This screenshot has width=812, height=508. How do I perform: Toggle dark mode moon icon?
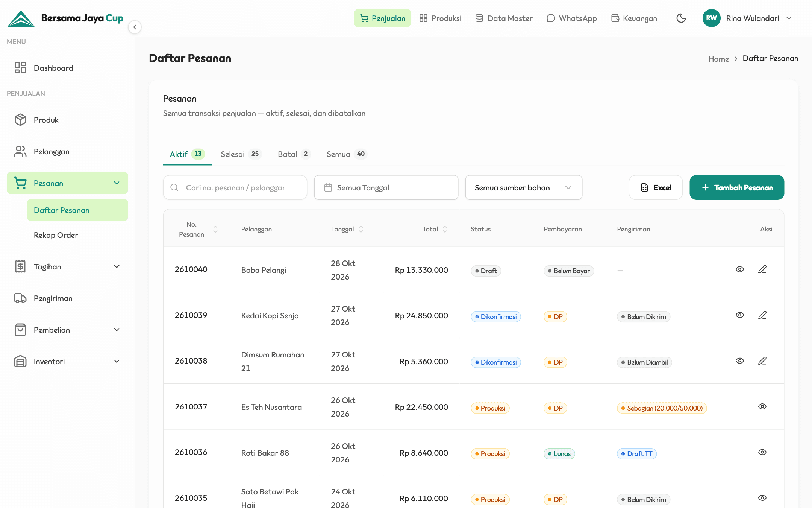pos(681,18)
